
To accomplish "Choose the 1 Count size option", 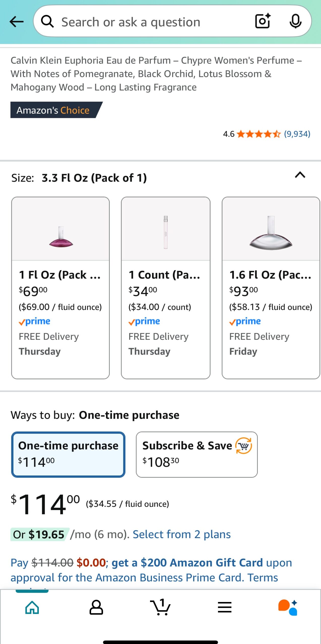I will point(166,288).
